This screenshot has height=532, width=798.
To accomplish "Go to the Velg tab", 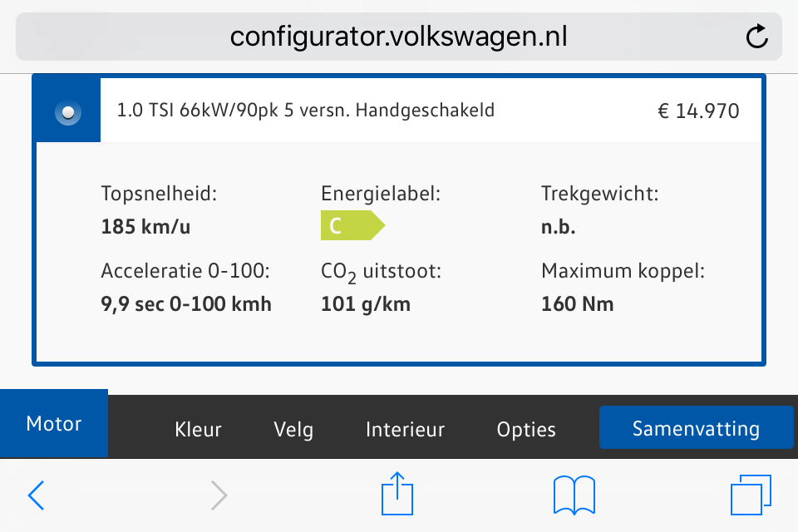I will (293, 429).
